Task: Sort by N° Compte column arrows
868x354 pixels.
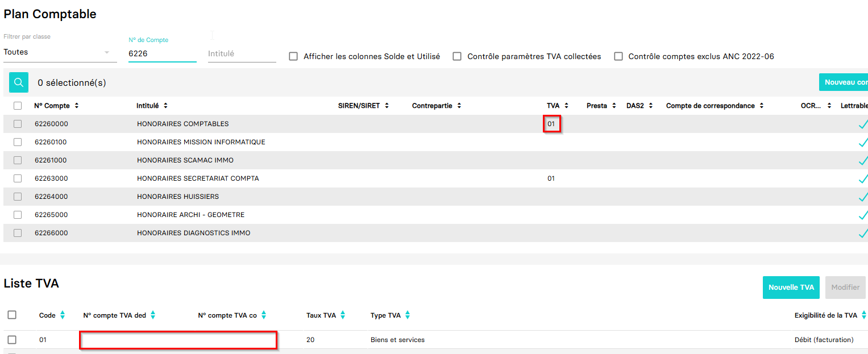Action: pyautogui.click(x=76, y=106)
